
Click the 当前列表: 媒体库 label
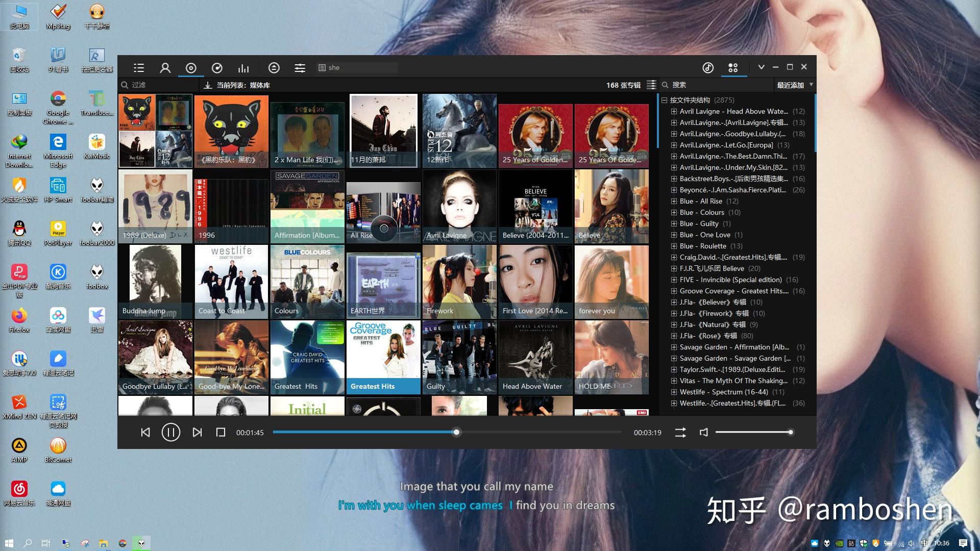tap(243, 85)
